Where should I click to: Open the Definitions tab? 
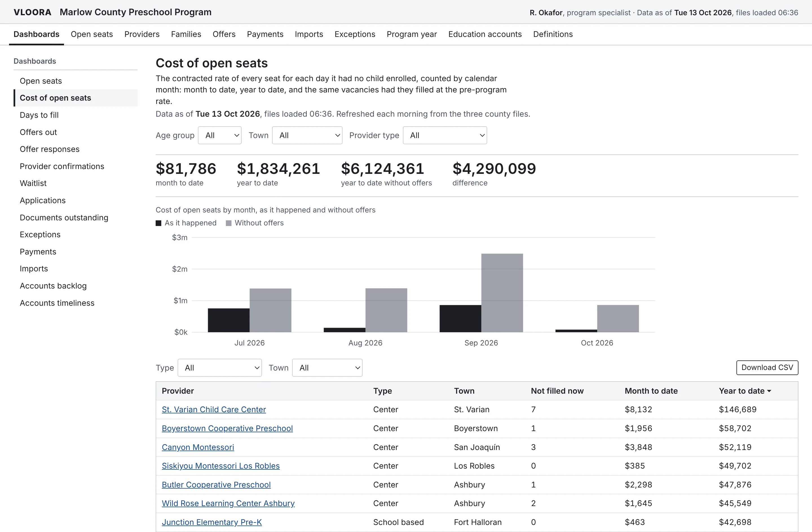pyautogui.click(x=553, y=34)
